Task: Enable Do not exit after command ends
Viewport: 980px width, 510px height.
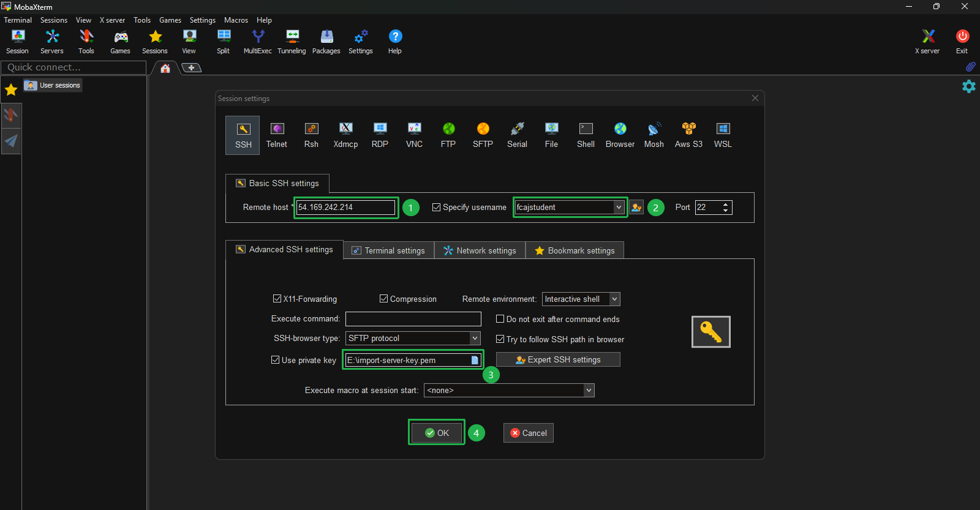Action: coord(500,319)
